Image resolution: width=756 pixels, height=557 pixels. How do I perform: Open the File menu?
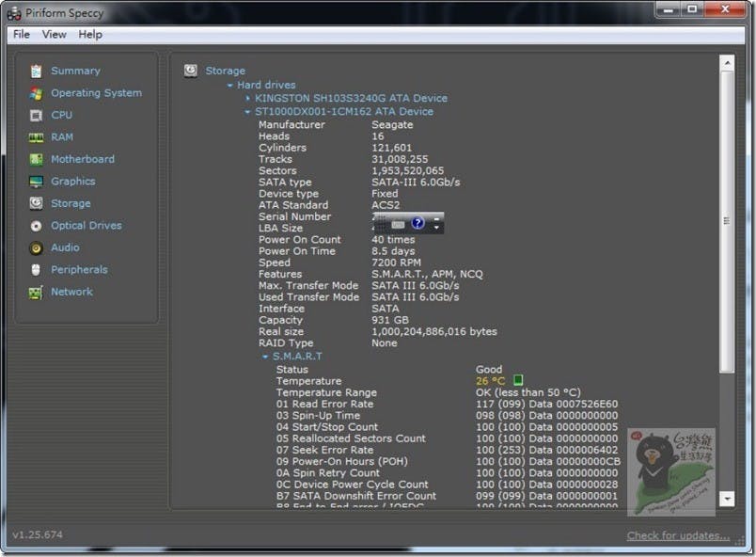(x=22, y=34)
